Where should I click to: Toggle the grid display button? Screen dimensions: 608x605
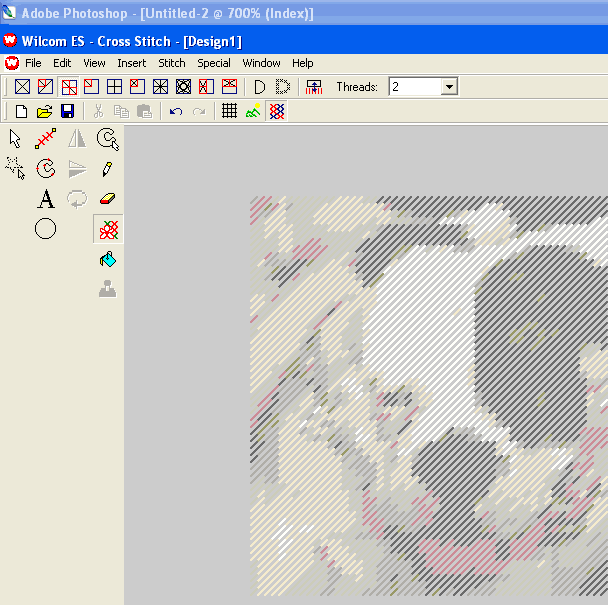point(229,111)
